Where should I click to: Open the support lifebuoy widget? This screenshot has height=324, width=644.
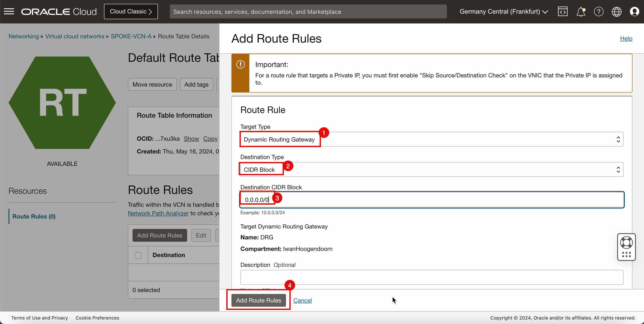pyautogui.click(x=626, y=242)
